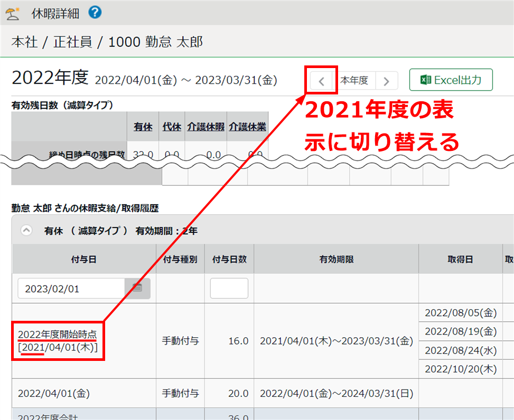Open calendar picker beside the 付与日 field
This screenshot has height=420, width=514.
click(x=137, y=288)
